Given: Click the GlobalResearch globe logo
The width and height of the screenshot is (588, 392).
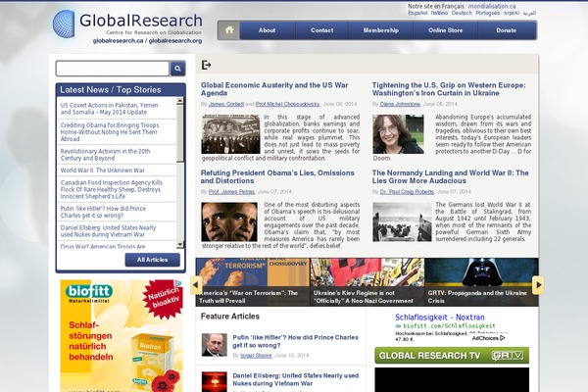Looking at the screenshot, I should (64, 24).
